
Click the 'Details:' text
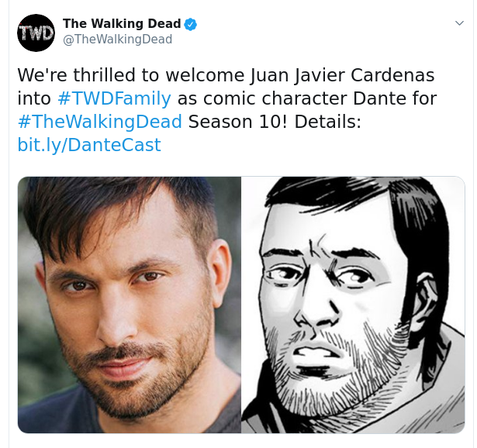(327, 122)
